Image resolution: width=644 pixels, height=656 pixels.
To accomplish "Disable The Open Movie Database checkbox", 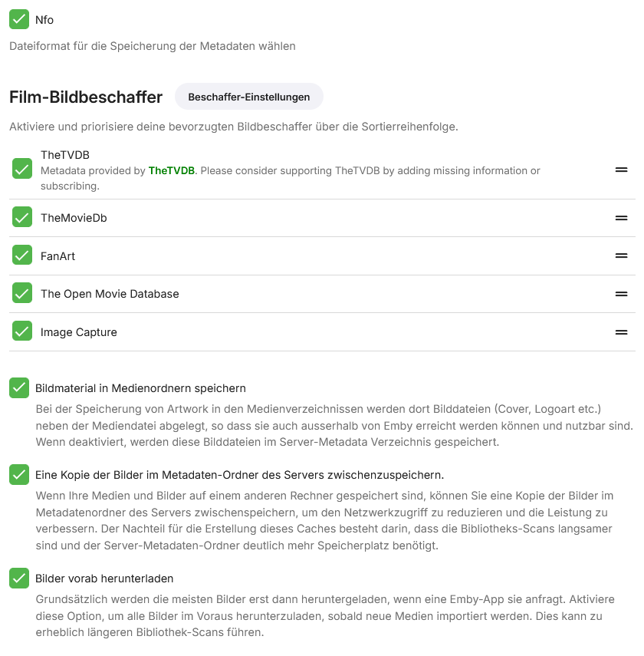I will pyautogui.click(x=22, y=294).
